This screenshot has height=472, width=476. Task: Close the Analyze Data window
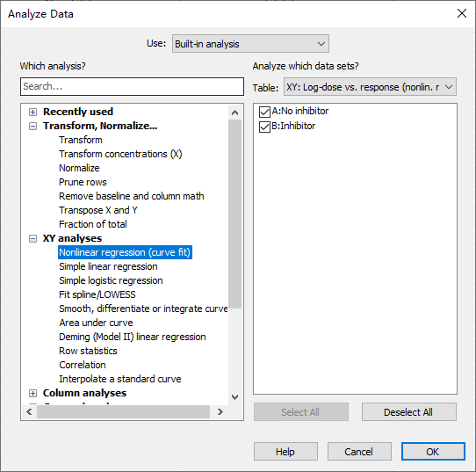point(462,13)
